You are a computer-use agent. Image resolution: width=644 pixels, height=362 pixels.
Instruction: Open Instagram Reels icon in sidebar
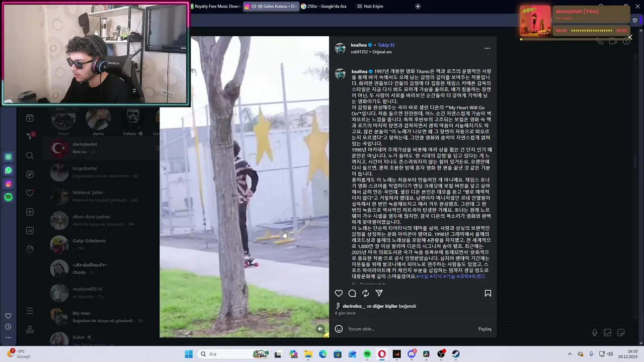click(x=30, y=118)
